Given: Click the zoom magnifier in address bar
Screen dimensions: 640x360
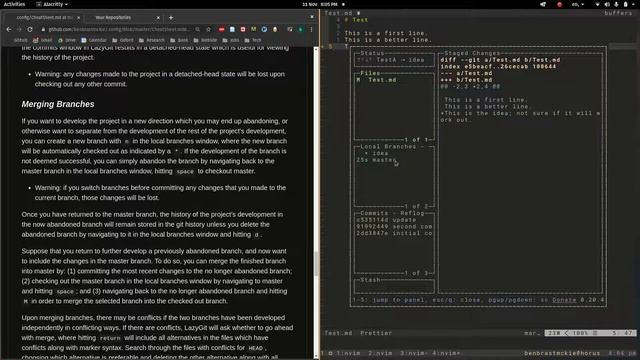Looking at the screenshot, I should (198, 29).
